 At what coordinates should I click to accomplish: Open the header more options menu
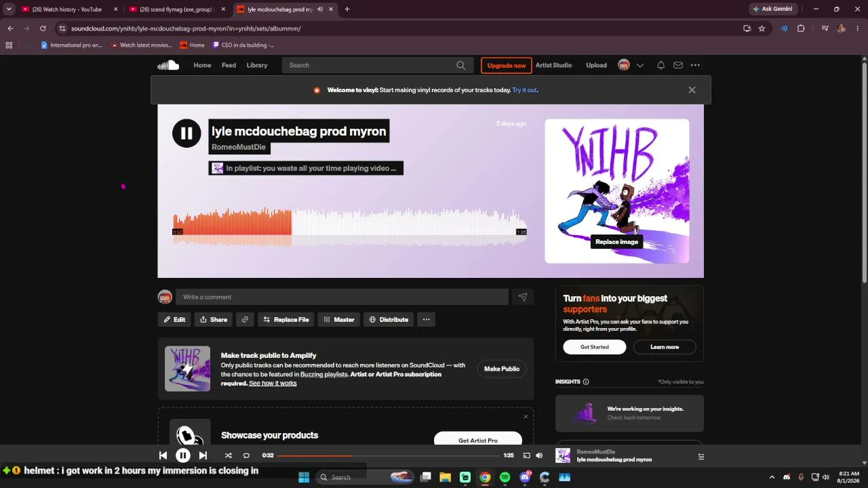695,65
